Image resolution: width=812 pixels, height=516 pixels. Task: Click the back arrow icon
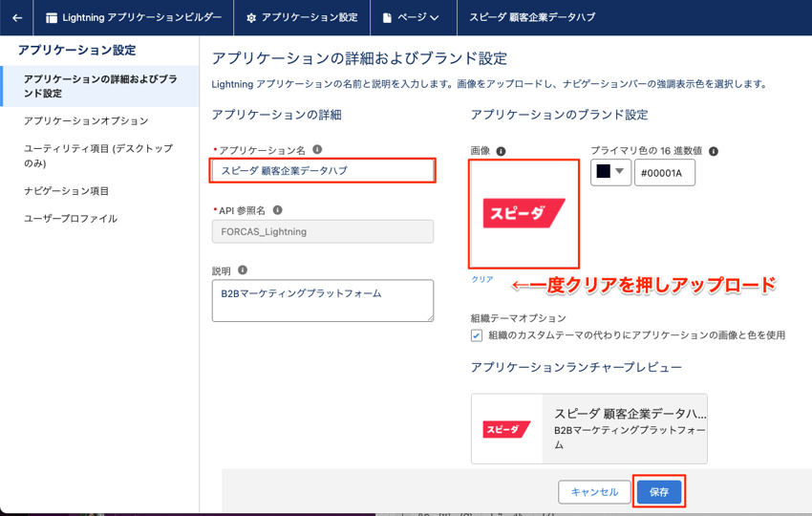click(x=17, y=18)
